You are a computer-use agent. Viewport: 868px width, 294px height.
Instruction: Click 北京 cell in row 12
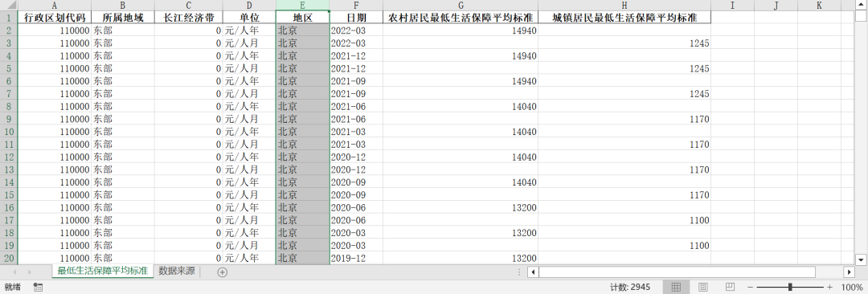302,157
